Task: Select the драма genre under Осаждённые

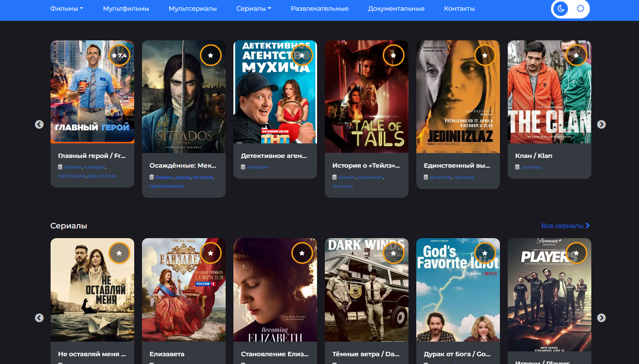Action: point(183,177)
